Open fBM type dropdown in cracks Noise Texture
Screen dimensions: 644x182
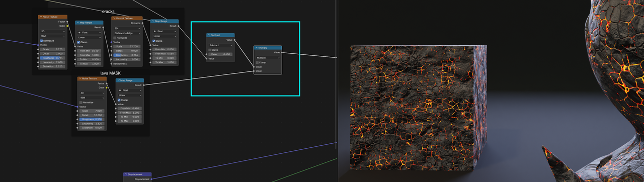(x=53, y=36)
